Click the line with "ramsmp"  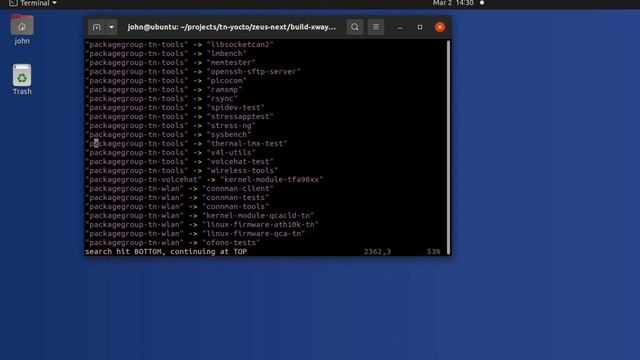point(164,89)
